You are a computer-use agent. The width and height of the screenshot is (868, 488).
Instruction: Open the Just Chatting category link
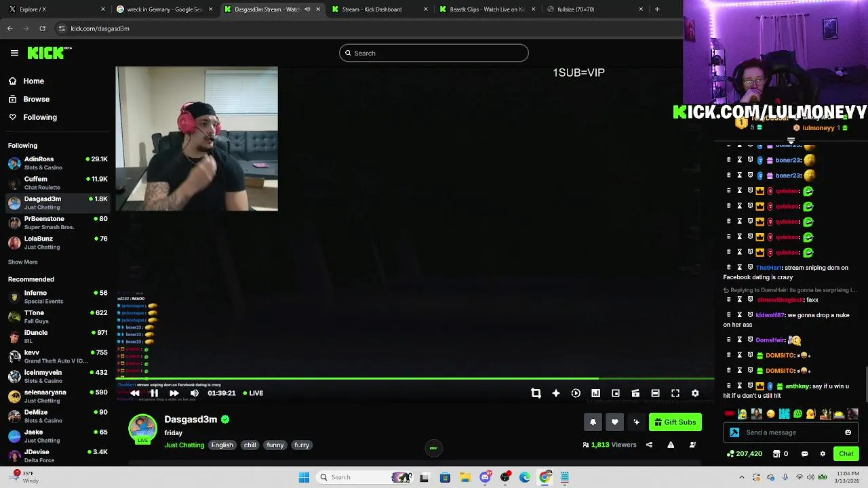[184, 445]
